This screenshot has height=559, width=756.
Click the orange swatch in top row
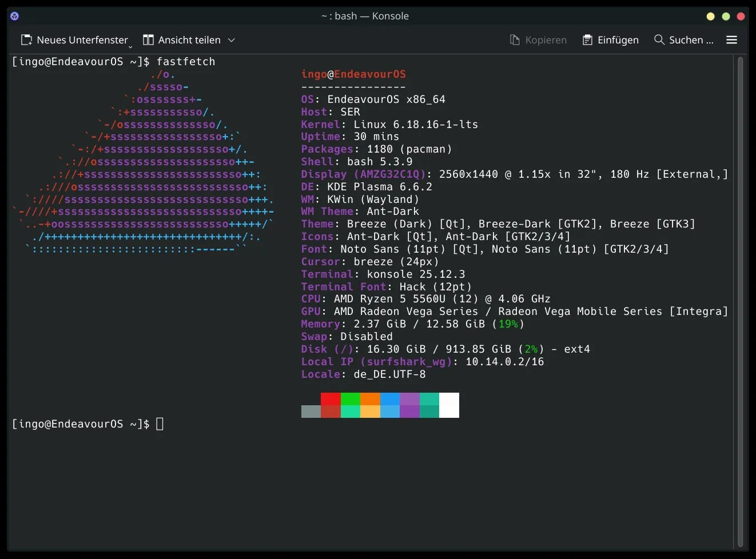(370, 399)
